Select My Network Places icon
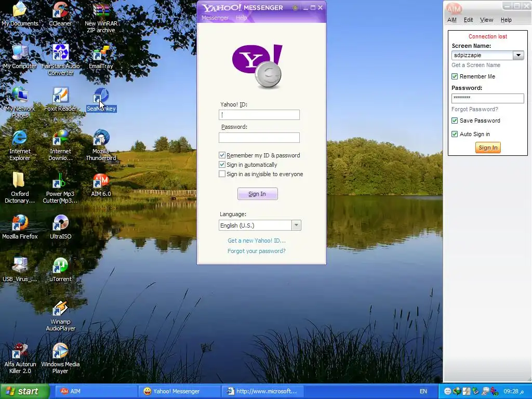Screen dimensions: 532x399 (x=20, y=102)
